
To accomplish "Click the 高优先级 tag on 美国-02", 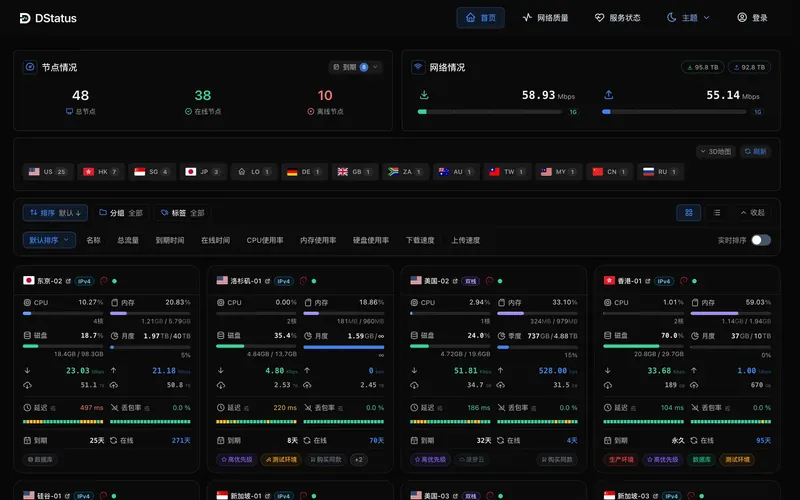I will (x=430, y=460).
